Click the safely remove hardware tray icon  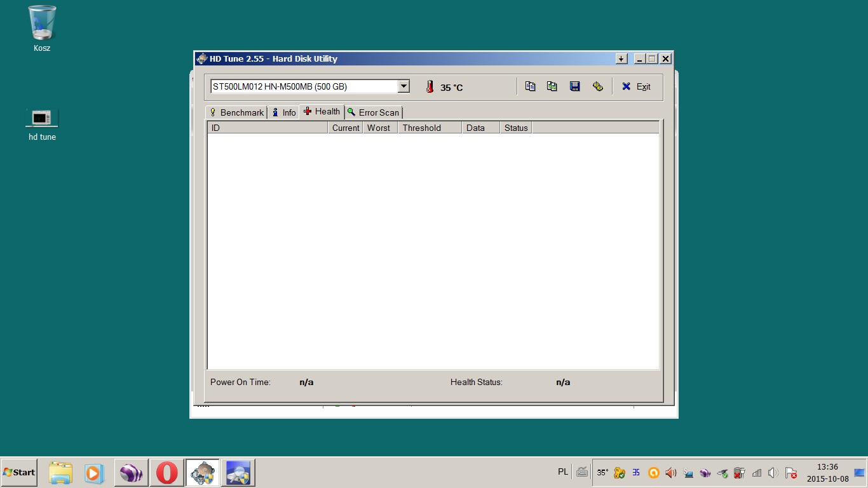click(722, 473)
